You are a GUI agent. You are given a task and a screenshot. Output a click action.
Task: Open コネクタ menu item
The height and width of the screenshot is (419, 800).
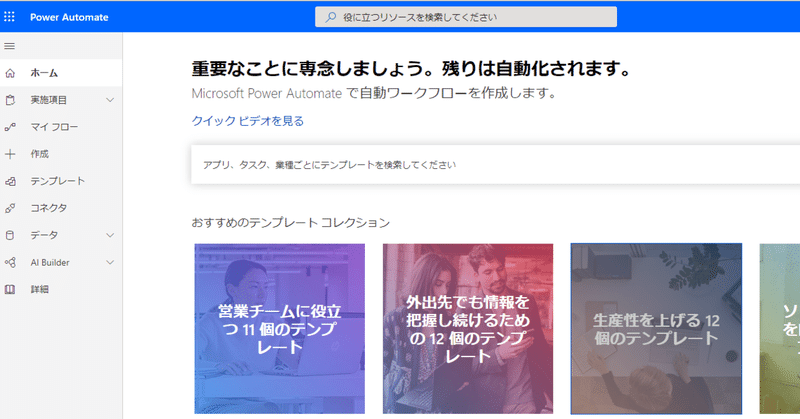click(61, 208)
